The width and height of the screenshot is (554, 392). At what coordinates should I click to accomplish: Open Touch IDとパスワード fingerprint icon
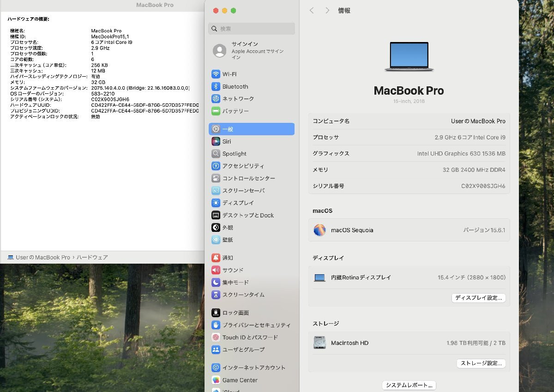[x=216, y=338]
